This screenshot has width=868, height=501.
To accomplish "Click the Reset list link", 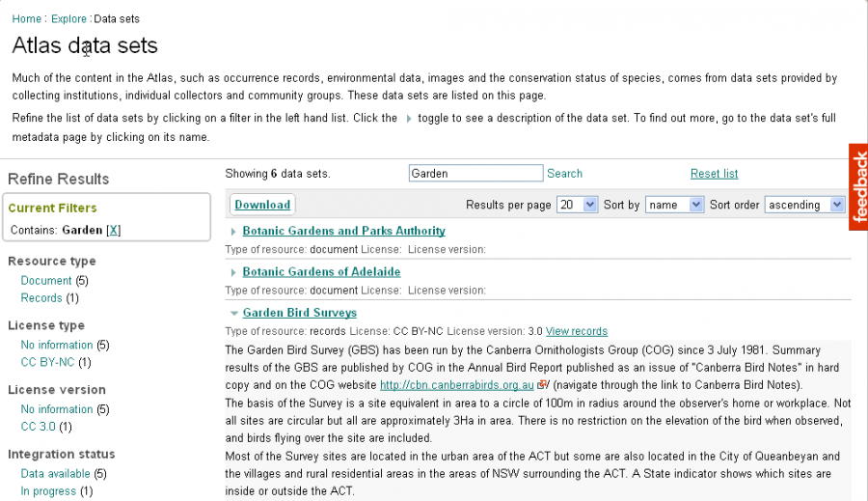I will click(714, 174).
